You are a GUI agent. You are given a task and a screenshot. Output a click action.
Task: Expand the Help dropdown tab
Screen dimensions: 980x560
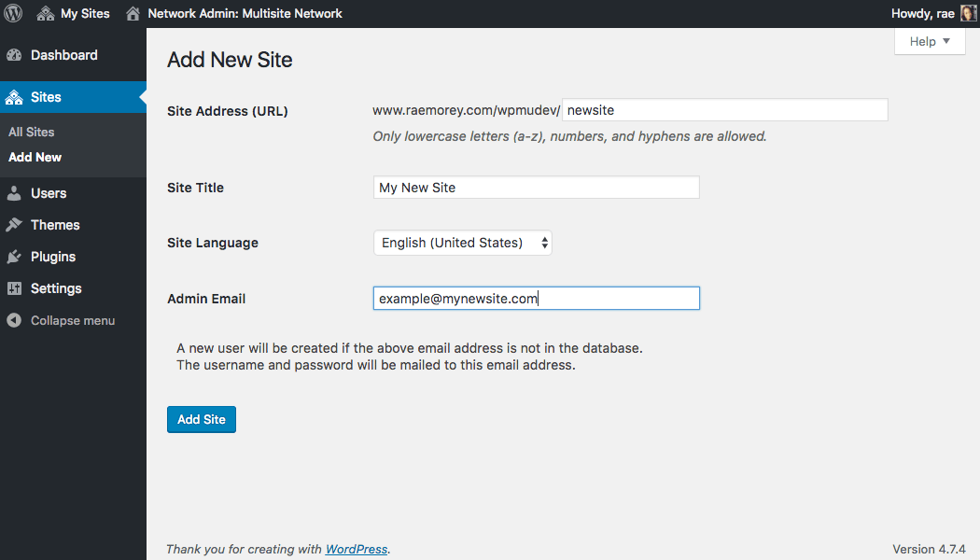(x=930, y=41)
